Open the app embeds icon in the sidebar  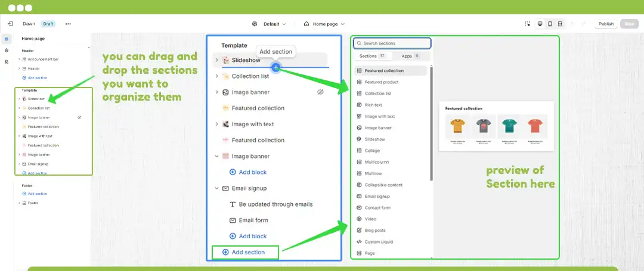click(x=7, y=61)
